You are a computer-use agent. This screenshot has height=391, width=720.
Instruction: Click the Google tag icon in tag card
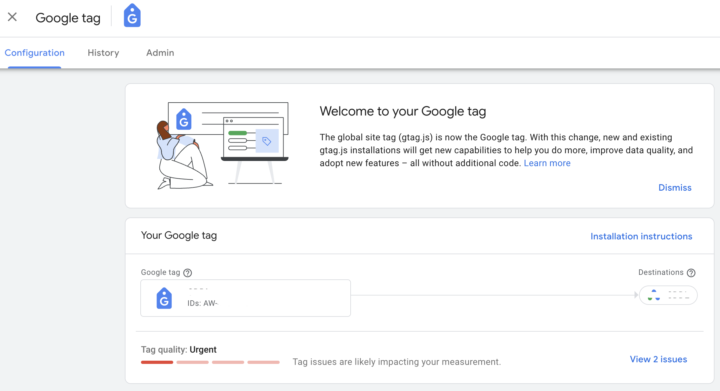pyautogui.click(x=164, y=298)
